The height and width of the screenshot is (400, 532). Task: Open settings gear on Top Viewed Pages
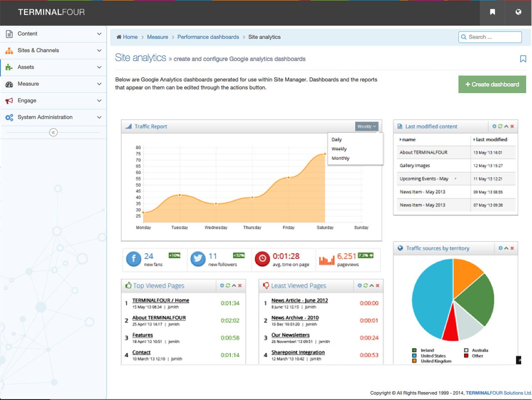pyautogui.click(x=222, y=286)
